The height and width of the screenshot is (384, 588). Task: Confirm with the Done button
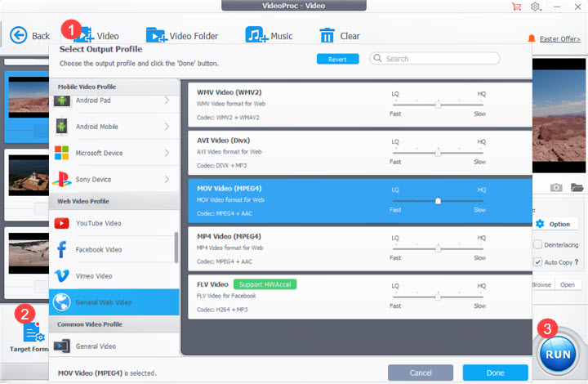[496, 373]
